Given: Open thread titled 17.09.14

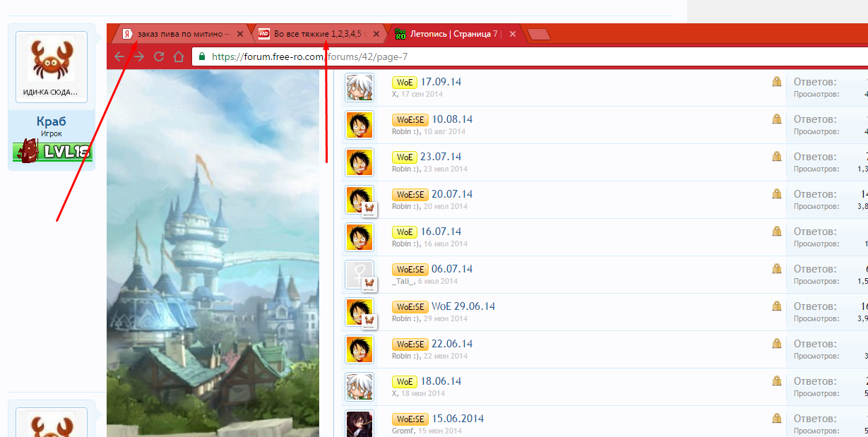Looking at the screenshot, I should click(441, 82).
